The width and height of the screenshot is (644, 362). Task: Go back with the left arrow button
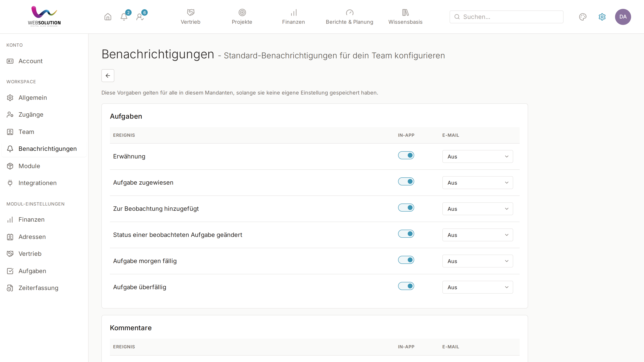click(x=108, y=76)
